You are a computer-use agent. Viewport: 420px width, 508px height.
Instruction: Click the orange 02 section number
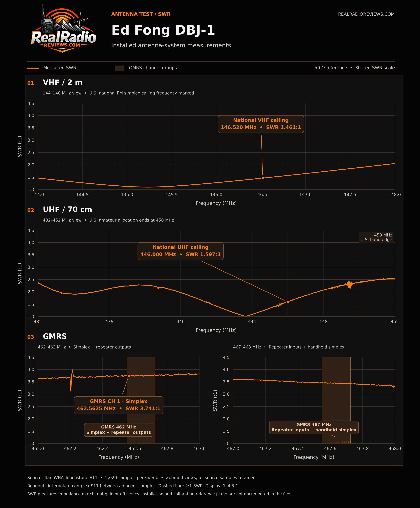[31, 210]
